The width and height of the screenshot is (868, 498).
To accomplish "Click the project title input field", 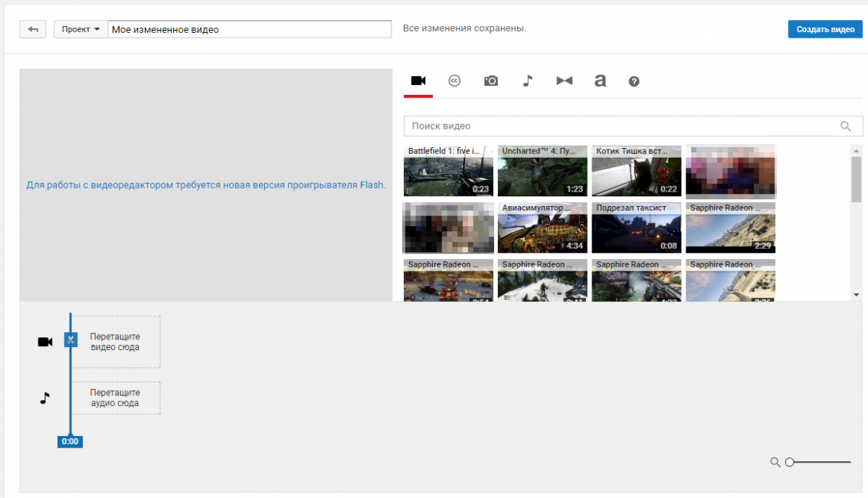I will pos(250,29).
